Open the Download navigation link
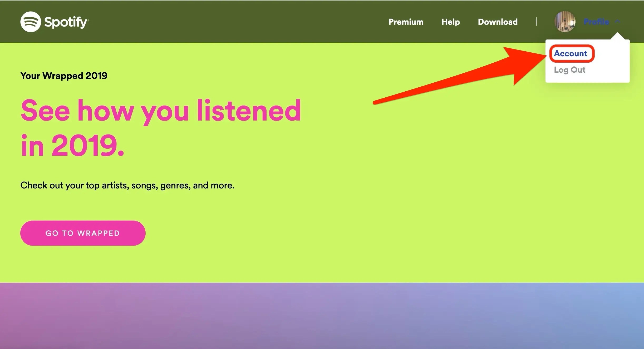The height and width of the screenshot is (349, 644). 498,22
